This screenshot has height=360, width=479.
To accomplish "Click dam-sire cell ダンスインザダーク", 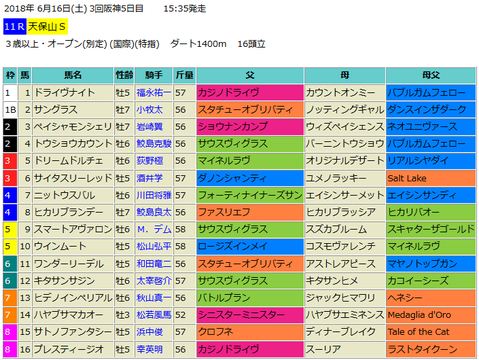I will pos(431,110).
